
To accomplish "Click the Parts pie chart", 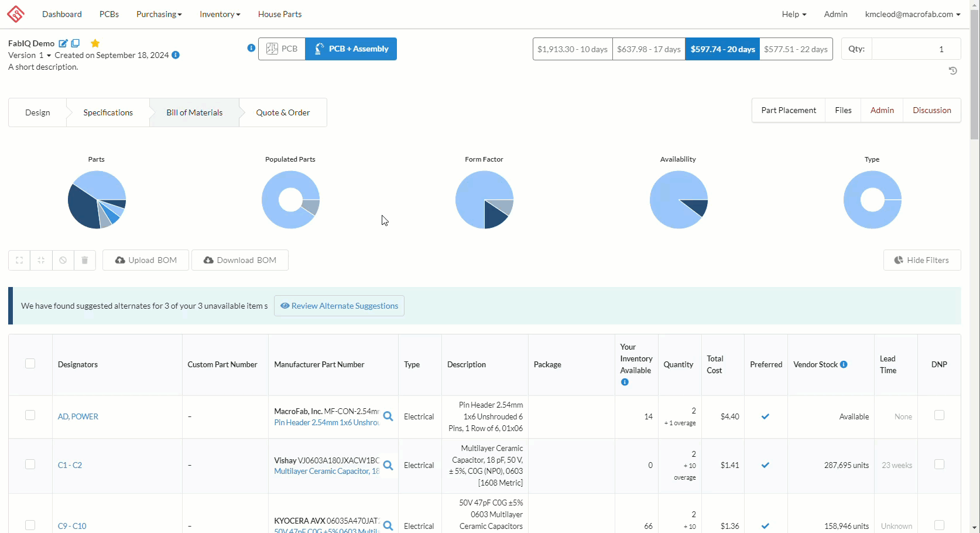I will tap(97, 200).
